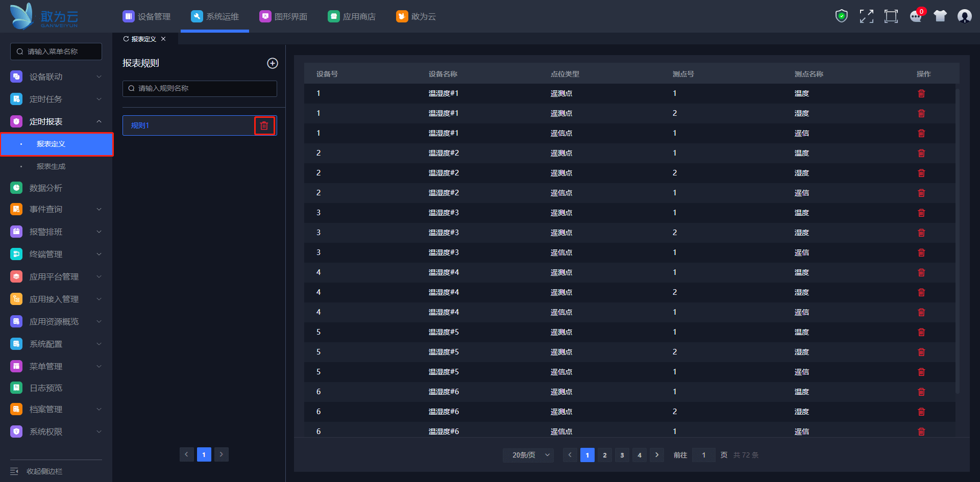
Task: Expand the 系统配置 sidebar menu
Action: (x=56, y=344)
